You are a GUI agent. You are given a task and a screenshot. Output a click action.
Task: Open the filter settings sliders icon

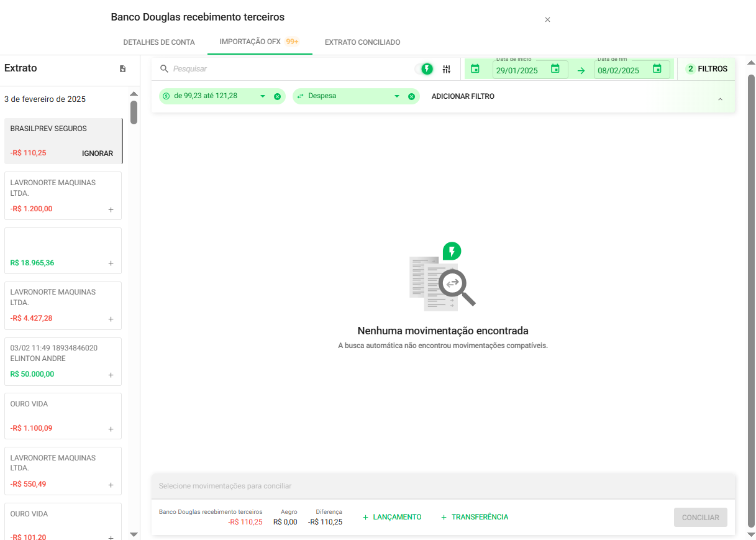coord(447,69)
